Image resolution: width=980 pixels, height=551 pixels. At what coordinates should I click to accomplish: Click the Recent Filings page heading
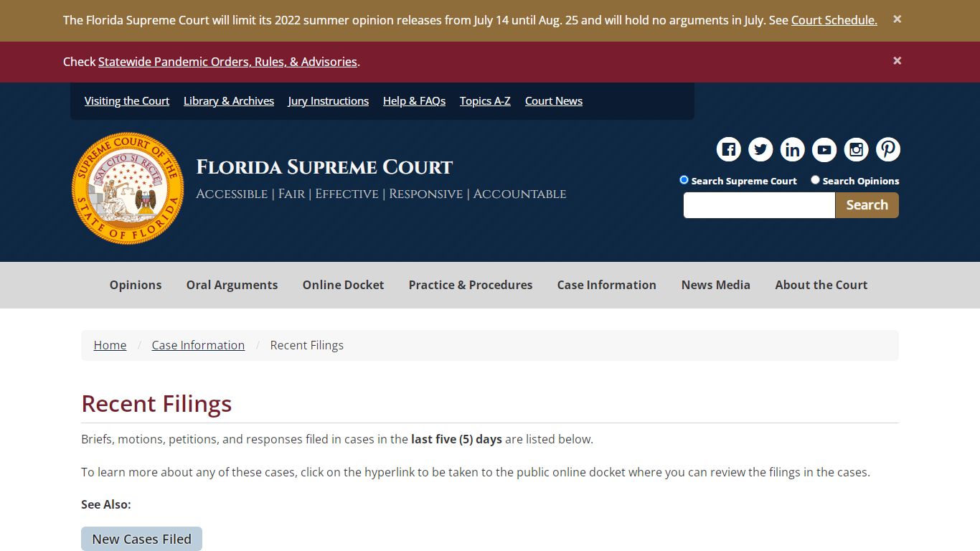point(156,404)
